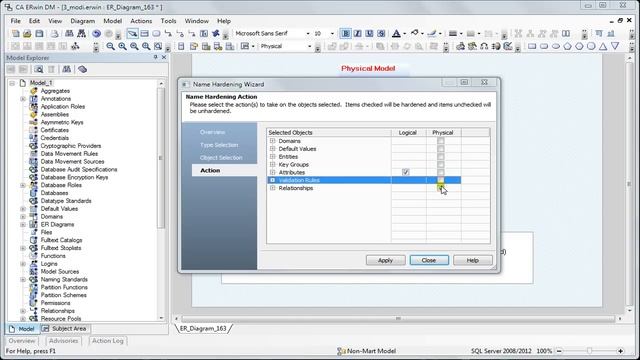Viewport: 640px width, 360px height.
Task: Check Physical box for Domains row
Action: tap(440, 141)
